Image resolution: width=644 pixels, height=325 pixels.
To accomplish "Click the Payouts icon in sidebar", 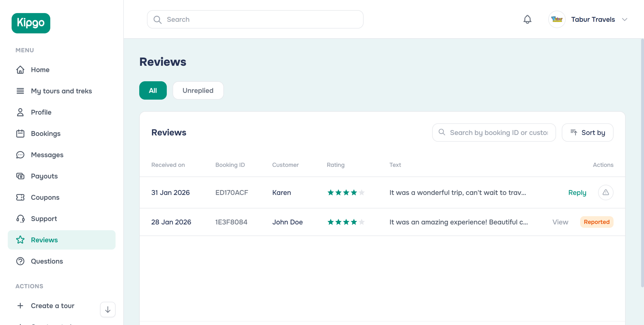I will pos(20,176).
